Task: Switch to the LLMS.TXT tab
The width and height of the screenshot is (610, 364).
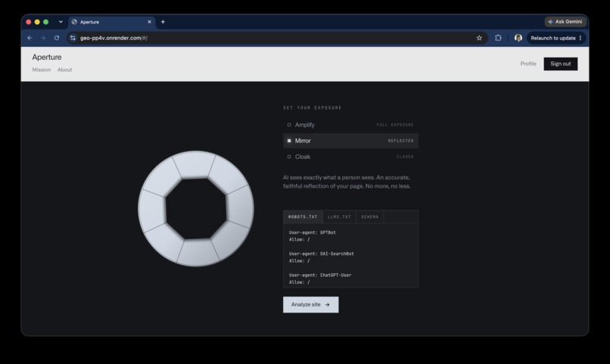Action: click(339, 217)
